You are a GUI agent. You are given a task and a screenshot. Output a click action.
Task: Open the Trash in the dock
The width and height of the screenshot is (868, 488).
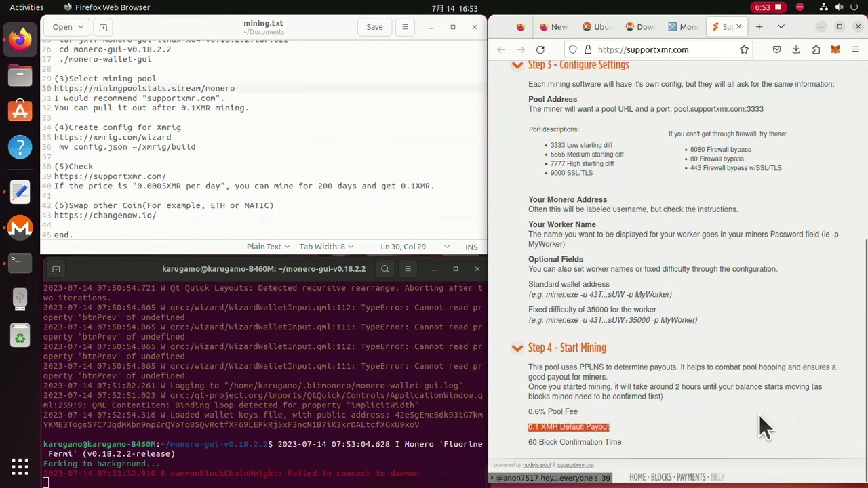pyautogui.click(x=20, y=335)
